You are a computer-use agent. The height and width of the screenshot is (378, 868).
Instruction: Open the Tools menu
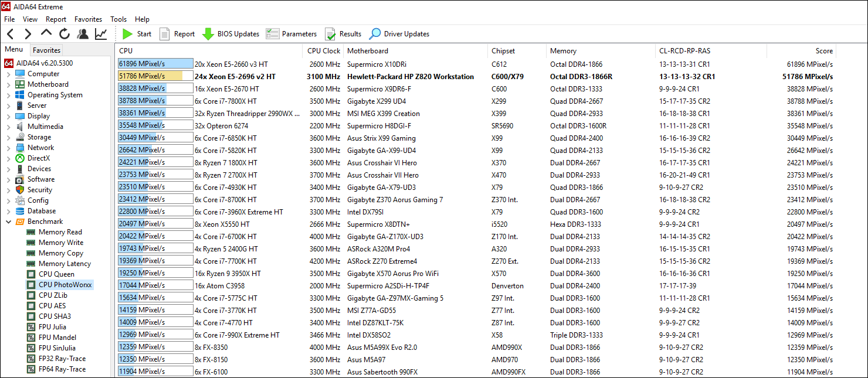[x=118, y=19]
